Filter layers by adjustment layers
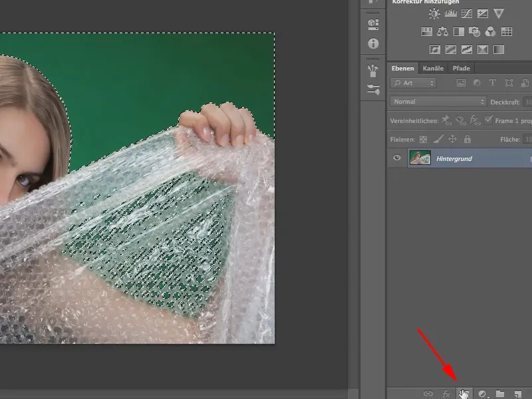This screenshot has height=399, width=532. [x=477, y=82]
